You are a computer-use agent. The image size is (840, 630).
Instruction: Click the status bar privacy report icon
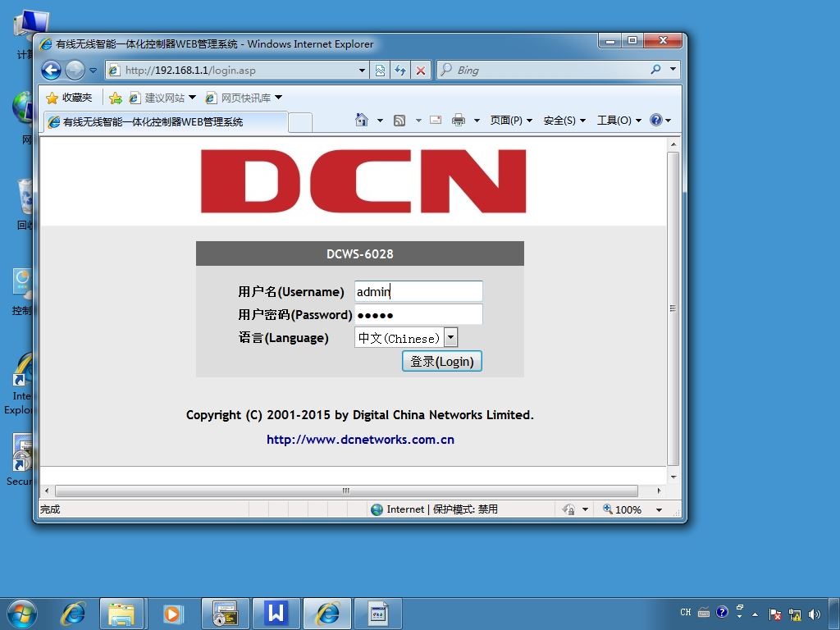coord(569,509)
